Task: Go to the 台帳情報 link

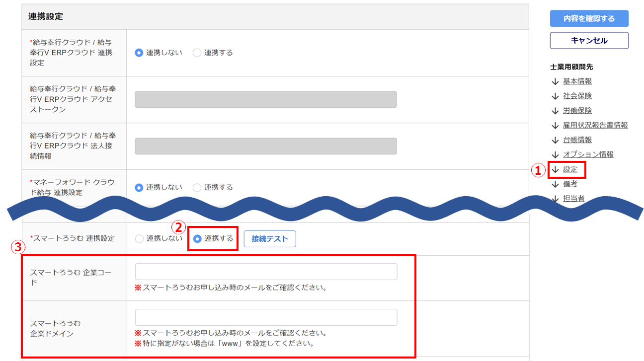Action: (x=577, y=140)
